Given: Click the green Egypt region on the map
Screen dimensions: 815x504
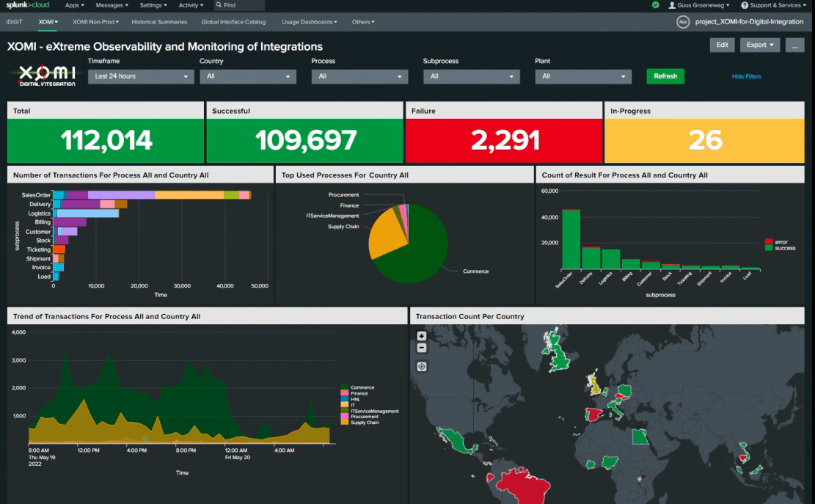Looking at the screenshot, I should pos(640,437).
